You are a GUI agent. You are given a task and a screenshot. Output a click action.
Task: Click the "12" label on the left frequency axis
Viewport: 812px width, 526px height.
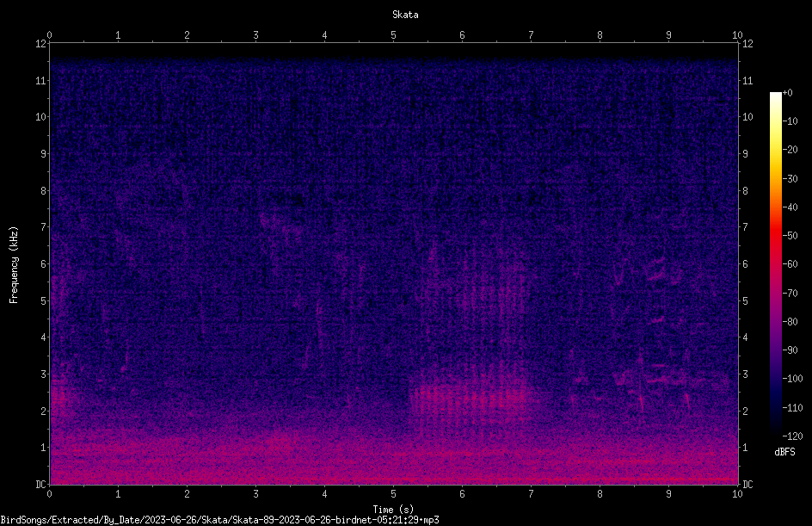pos(40,44)
